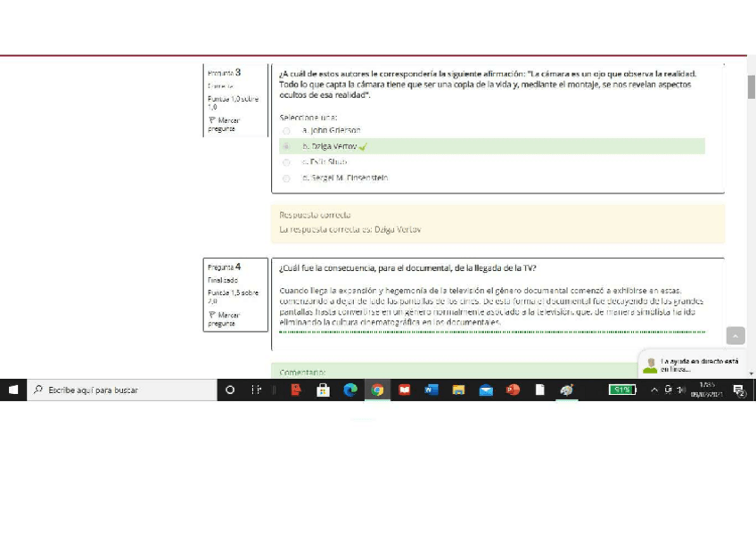Open Microsoft Word from the taskbar
The height and width of the screenshot is (534, 756).
pos(431,390)
